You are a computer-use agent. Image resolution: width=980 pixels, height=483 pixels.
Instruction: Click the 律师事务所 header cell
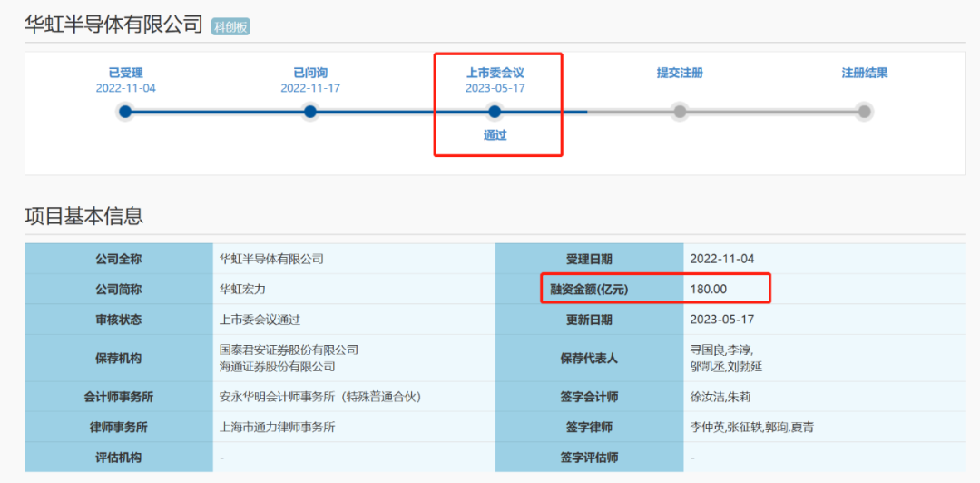[119, 428]
